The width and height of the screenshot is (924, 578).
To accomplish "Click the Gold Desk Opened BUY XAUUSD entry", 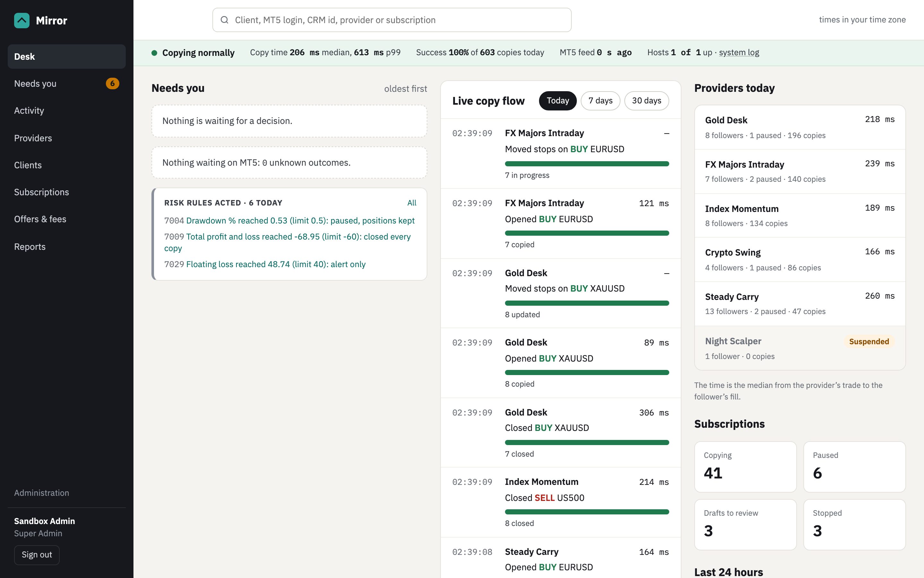I will (x=560, y=363).
